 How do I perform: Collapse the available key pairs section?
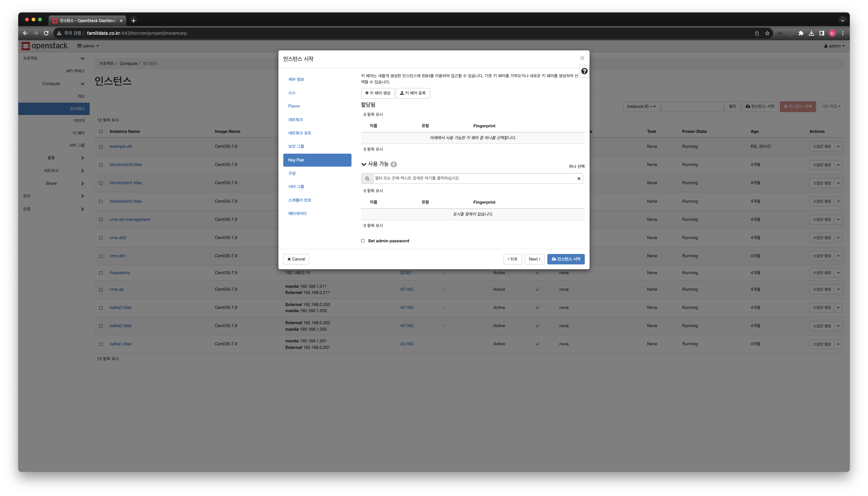(x=364, y=164)
